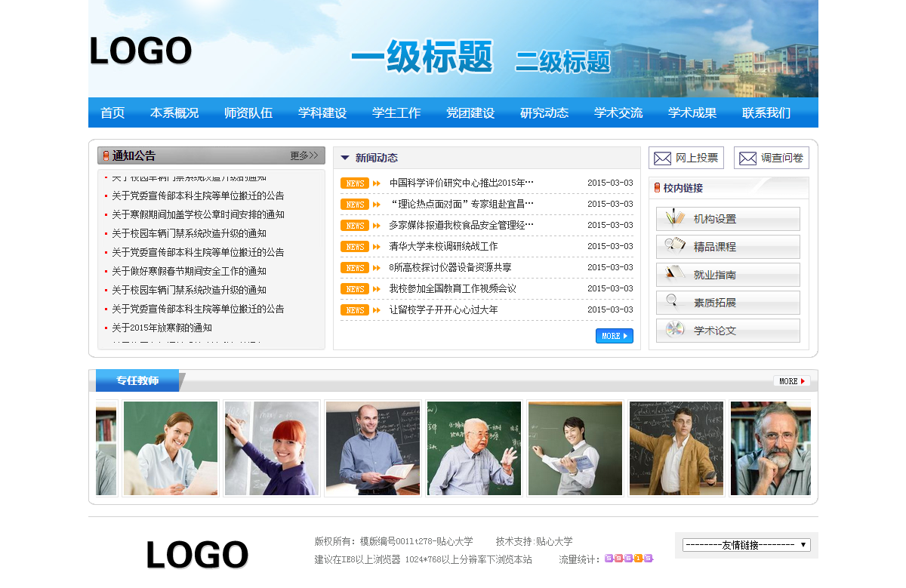
Task: Click the 流量统计 visitor counter digits
Action: pyautogui.click(x=628, y=559)
